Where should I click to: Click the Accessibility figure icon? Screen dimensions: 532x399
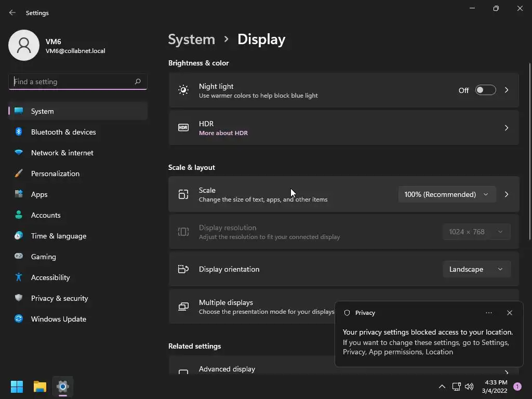19,277
